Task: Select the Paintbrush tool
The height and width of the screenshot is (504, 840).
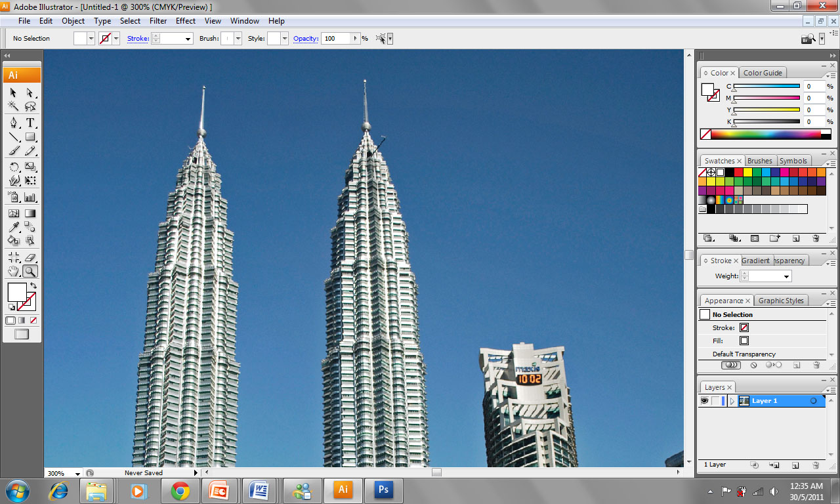Action: [x=14, y=150]
